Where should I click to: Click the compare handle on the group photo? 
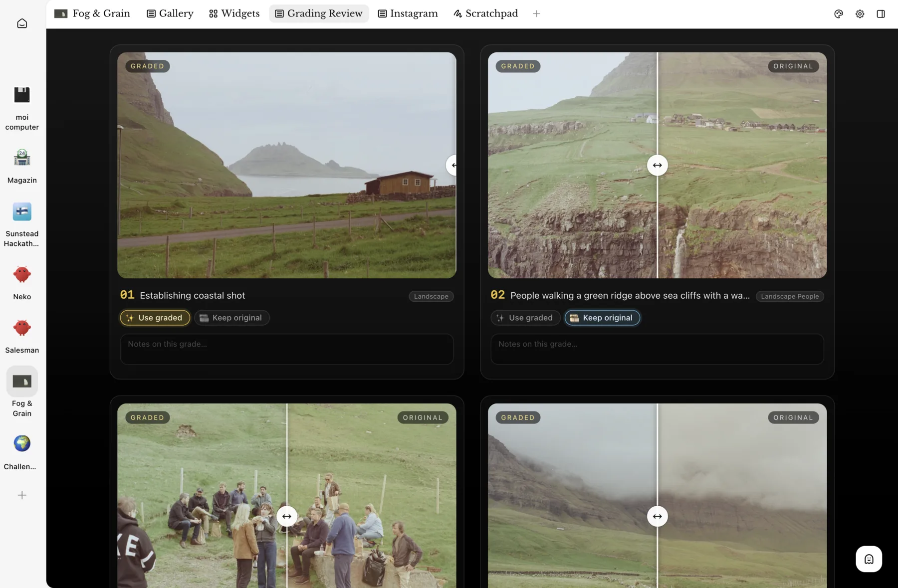tap(287, 516)
